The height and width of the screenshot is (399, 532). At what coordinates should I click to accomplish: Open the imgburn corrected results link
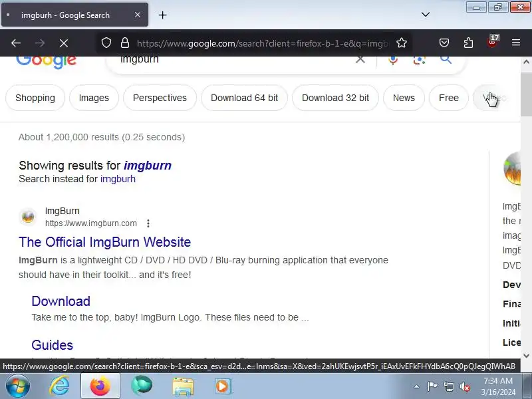coord(148,166)
